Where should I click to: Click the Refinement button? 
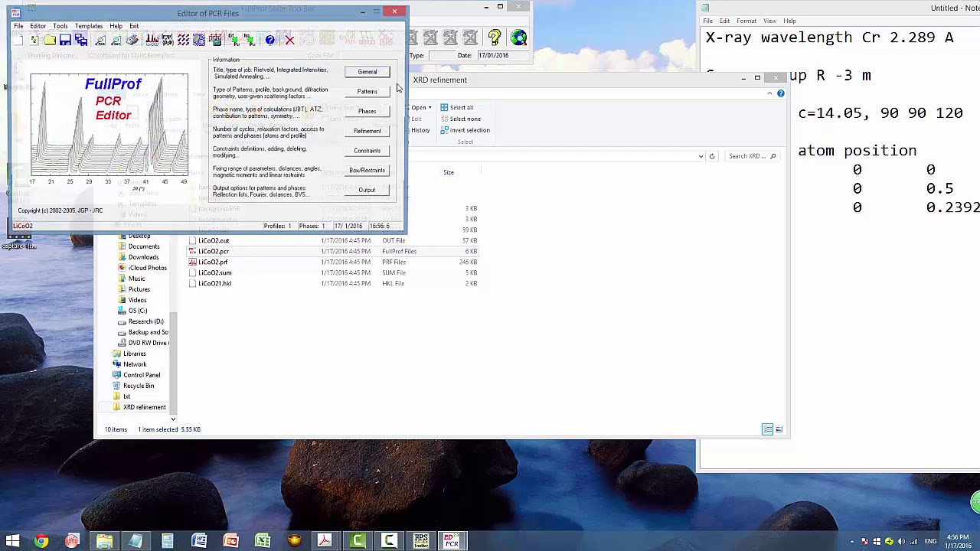pos(367,131)
